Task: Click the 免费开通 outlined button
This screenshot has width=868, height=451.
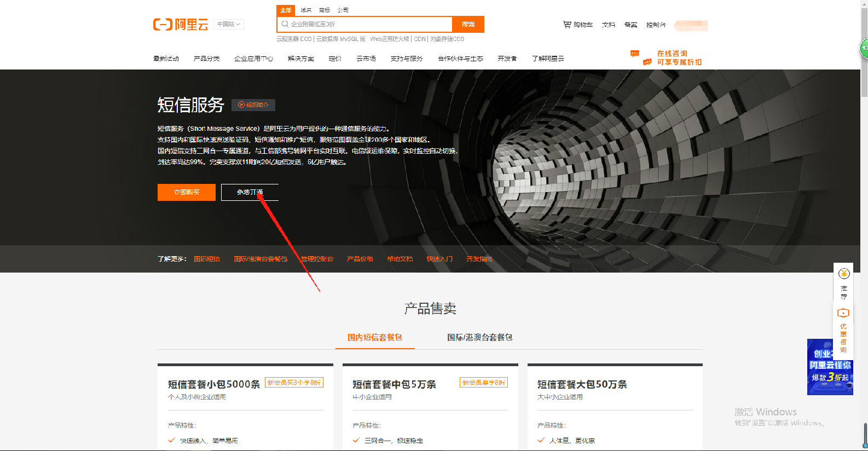Action: pos(250,192)
